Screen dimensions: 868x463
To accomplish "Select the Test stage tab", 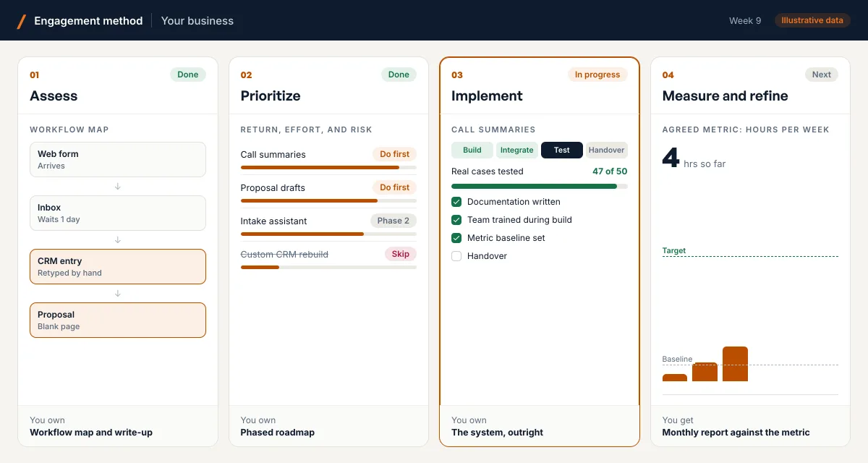I will coord(562,150).
